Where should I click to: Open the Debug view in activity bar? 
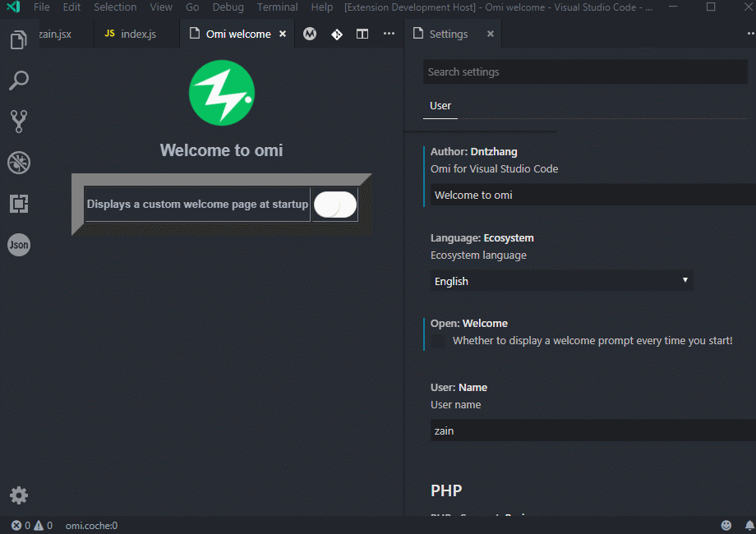19,163
